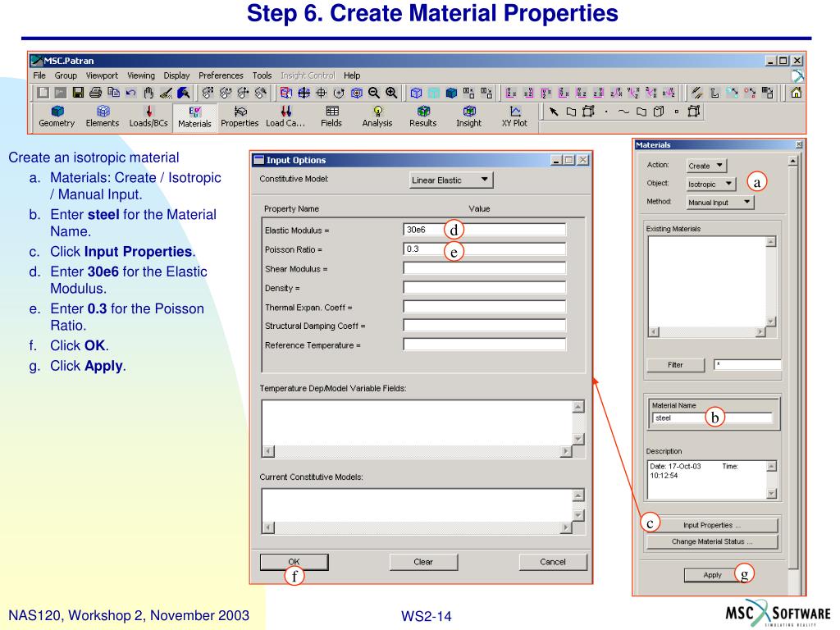
Task: Click Input Properties button
Action: point(712,525)
